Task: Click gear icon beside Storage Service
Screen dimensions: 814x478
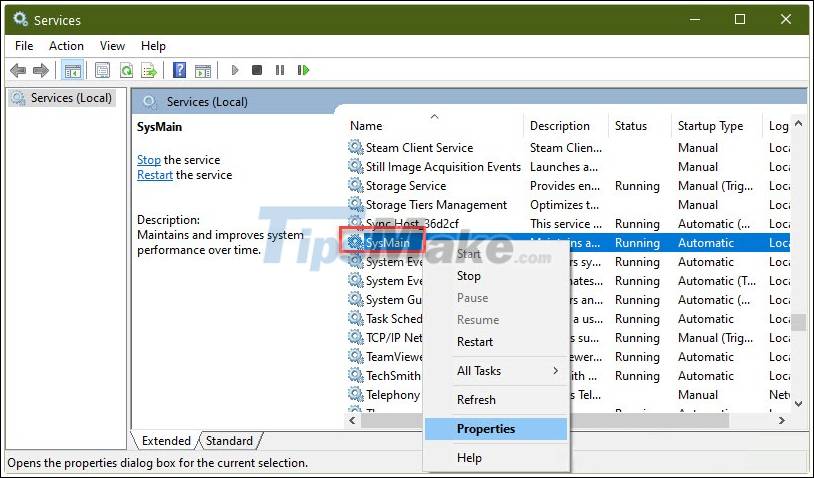Action: (x=356, y=185)
